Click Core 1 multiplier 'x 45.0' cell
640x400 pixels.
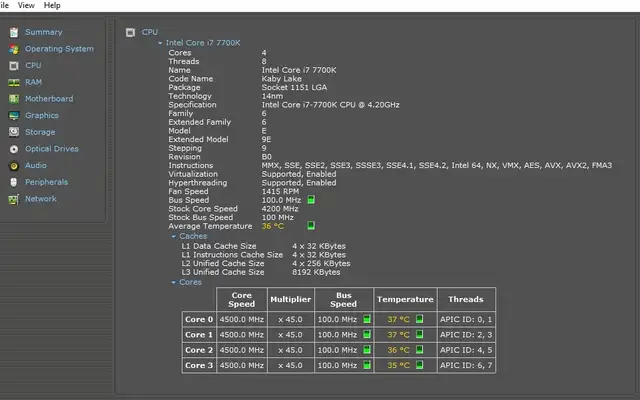[x=291, y=335]
